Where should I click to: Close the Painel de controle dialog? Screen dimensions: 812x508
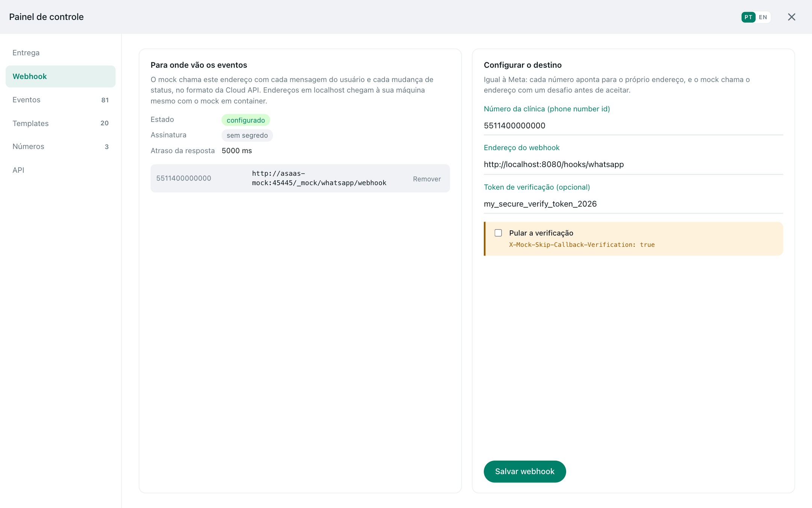[791, 17]
